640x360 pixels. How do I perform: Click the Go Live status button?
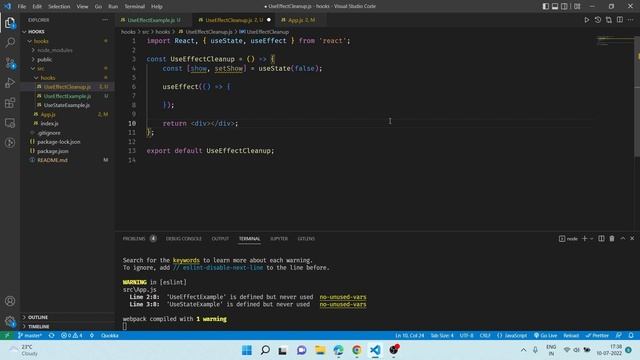545,336
